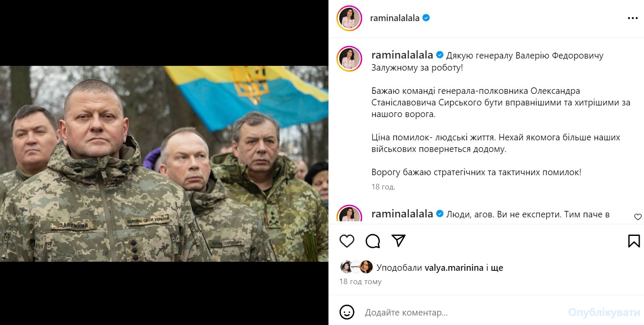This screenshot has width=644, height=325.
Task: Click the photo of the soldiers
Action: [164, 164]
